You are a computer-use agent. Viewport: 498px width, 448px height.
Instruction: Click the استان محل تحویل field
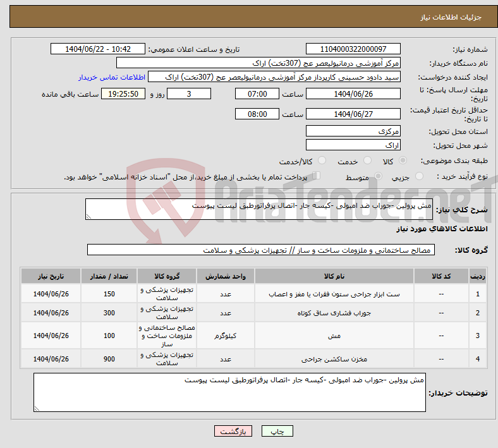click(x=353, y=131)
